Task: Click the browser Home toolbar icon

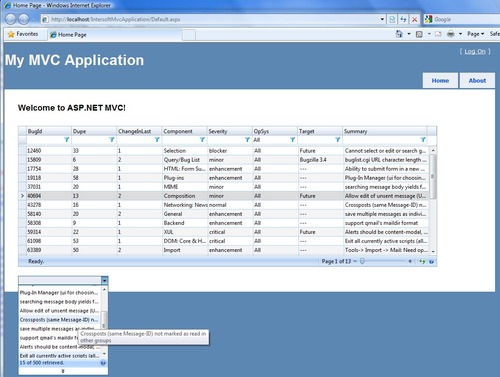Action: tap(399, 34)
